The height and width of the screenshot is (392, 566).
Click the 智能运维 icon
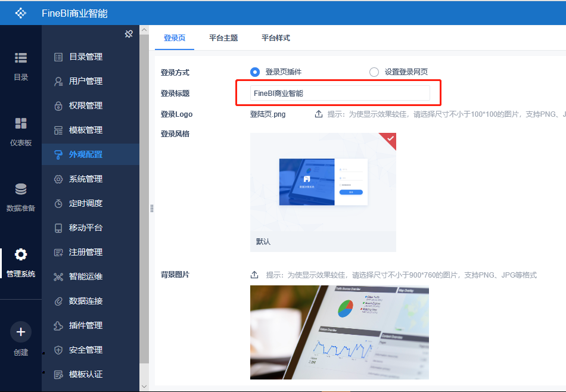[58, 277]
